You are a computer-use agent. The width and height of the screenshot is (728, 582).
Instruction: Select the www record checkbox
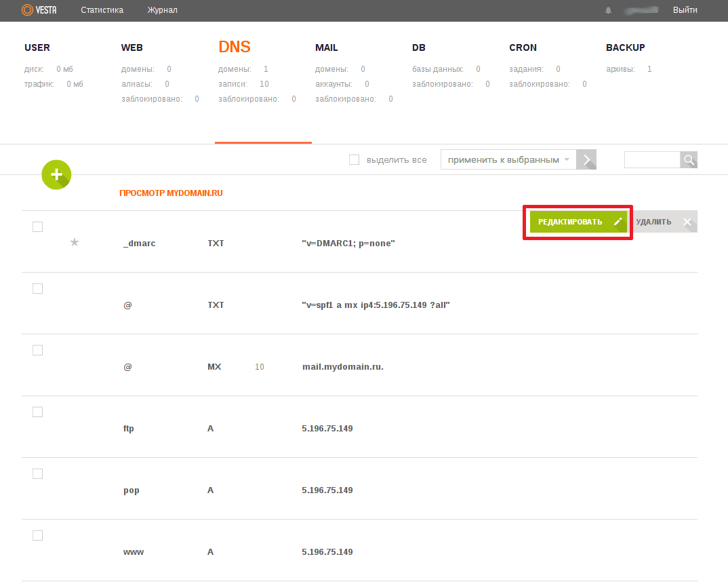pyautogui.click(x=37, y=536)
